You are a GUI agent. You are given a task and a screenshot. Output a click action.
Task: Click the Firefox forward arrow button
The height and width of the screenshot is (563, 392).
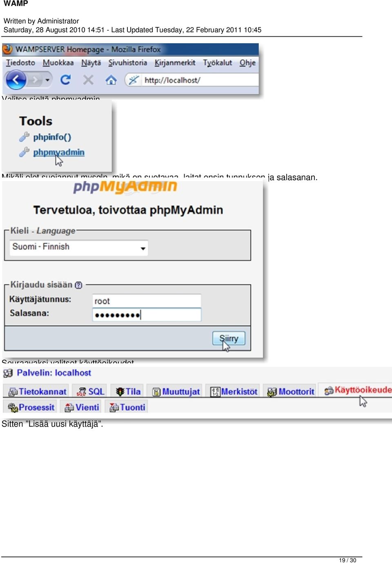(x=35, y=80)
